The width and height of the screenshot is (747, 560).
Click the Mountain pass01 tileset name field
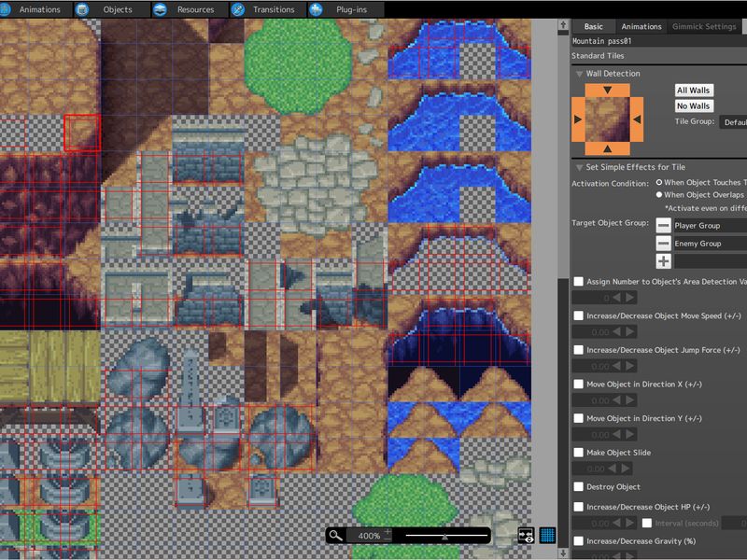pyautogui.click(x=659, y=41)
